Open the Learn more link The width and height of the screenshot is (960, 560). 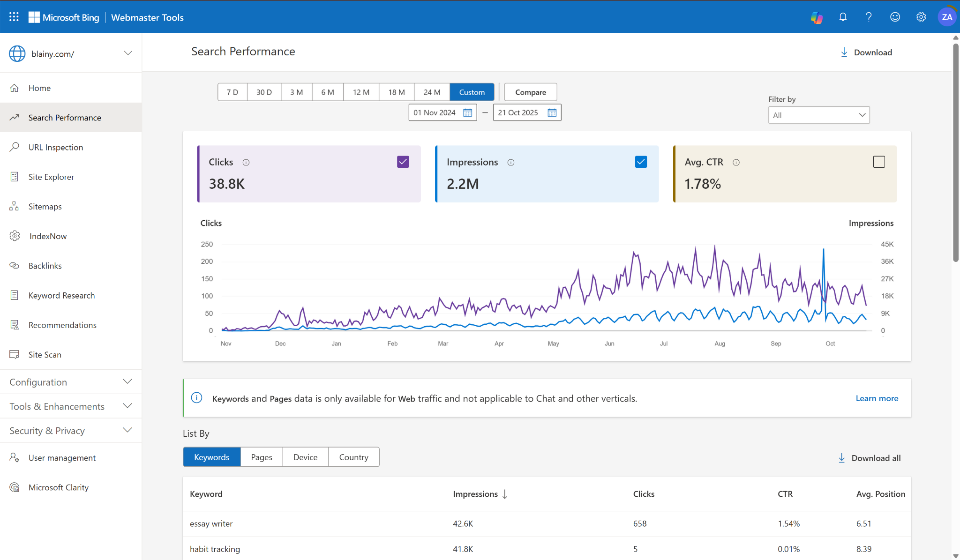tap(877, 398)
